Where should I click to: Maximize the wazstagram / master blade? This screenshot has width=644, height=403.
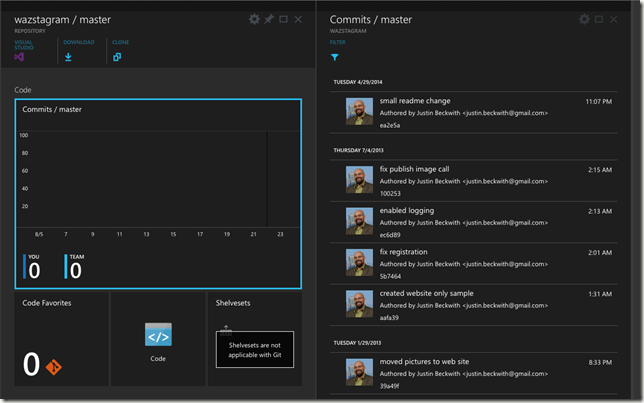pos(283,19)
